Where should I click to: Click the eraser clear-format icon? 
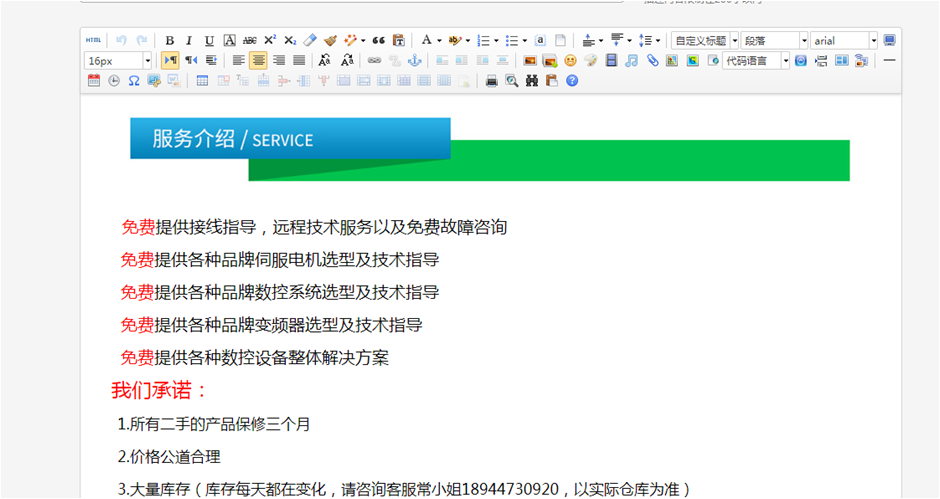coord(310,40)
